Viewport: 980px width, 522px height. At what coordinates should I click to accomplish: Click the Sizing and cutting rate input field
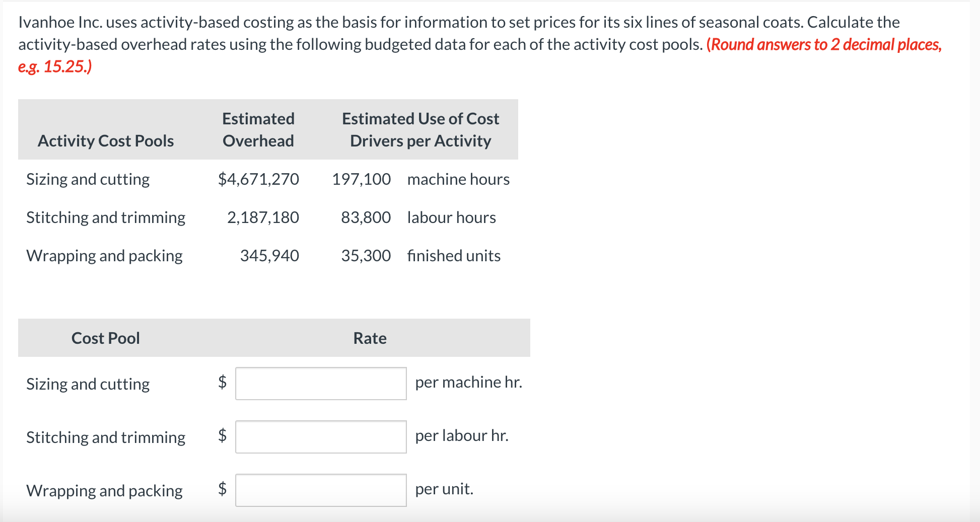coord(320,383)
